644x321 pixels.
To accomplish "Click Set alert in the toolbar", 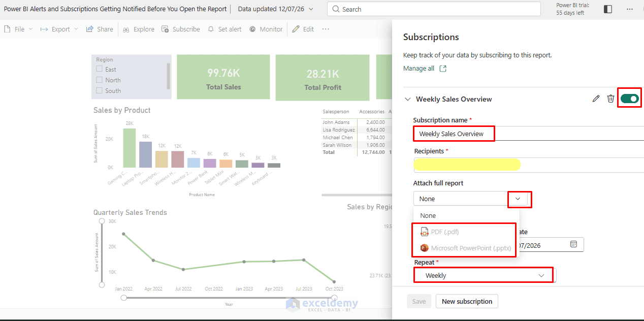I will [x=224, y=29].
